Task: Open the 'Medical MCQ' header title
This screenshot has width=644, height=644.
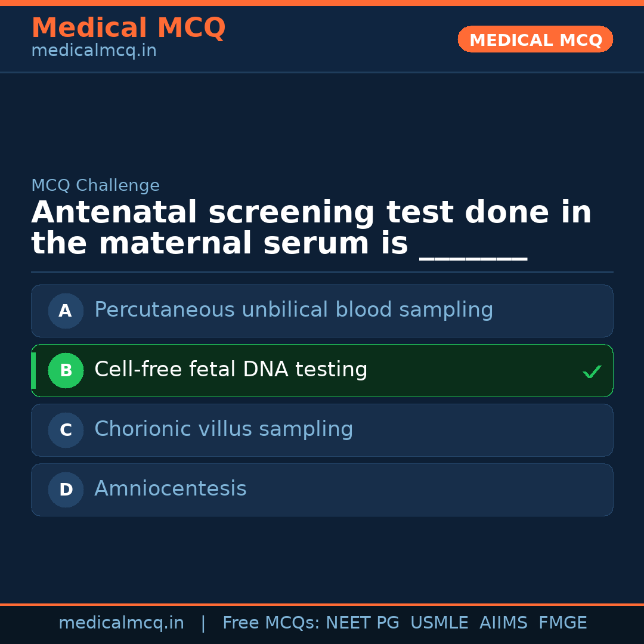Action: tap(128, 28)
